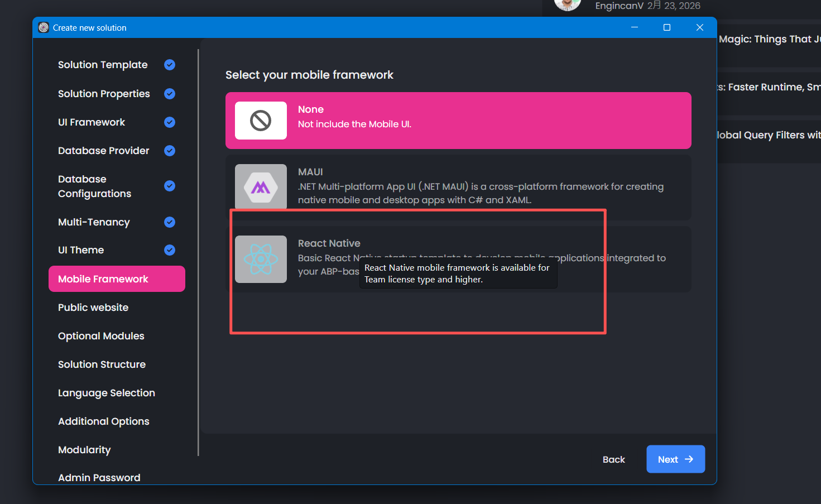The image size is (821, 504).
Task: Open the Public website step
Action: point(93,308)
